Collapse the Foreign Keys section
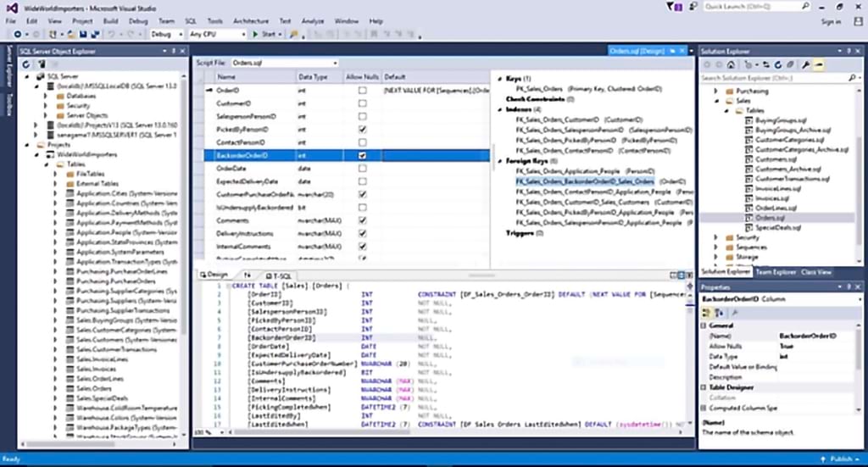The width and height of the screenshot is (868, 467). (500, 161)
